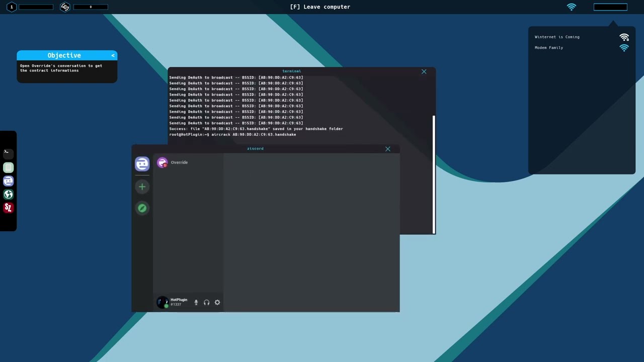
Task: Toggle headphones deafen in Ziscord
Action: pyautogui.click(x=206, y=303)
